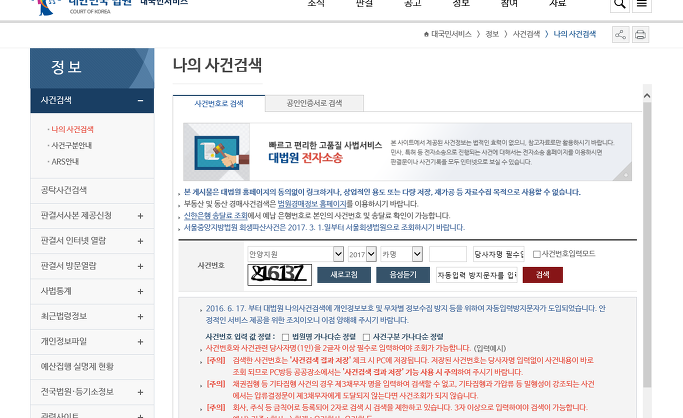Check 사건번호입력모드 checkbox
The image size is (683, 418).
coord(537,254)
